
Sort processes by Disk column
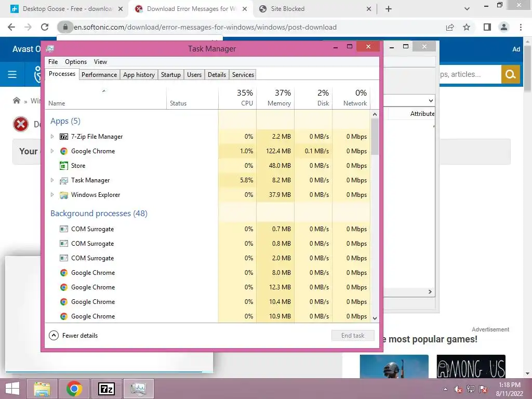(x=313, y=98)
